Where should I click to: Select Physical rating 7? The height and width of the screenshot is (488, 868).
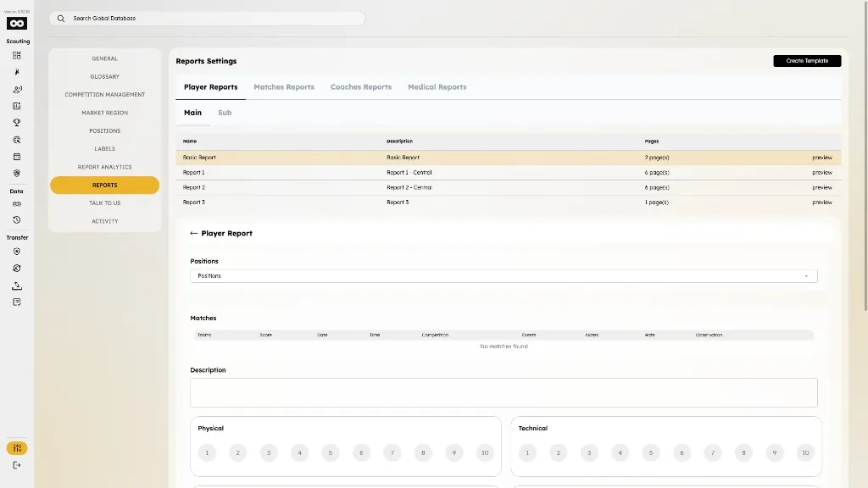point(392,452)
